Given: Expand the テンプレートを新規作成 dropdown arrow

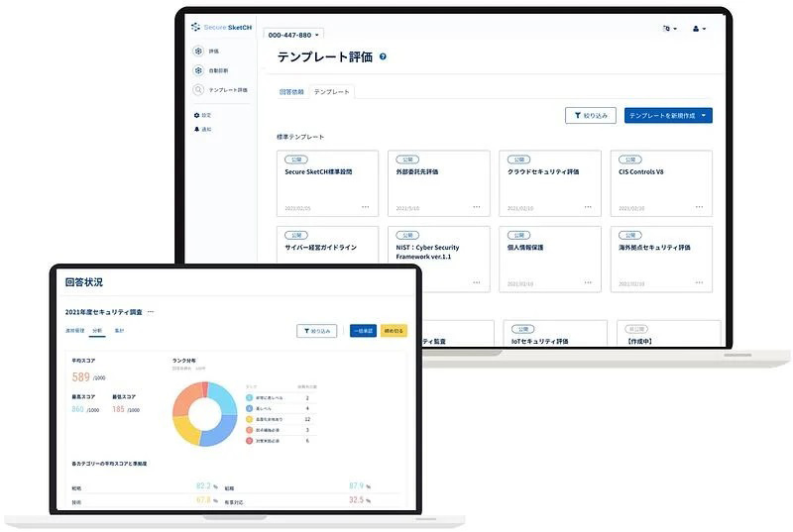Looking at the screenshot, I should pos(704,116).
